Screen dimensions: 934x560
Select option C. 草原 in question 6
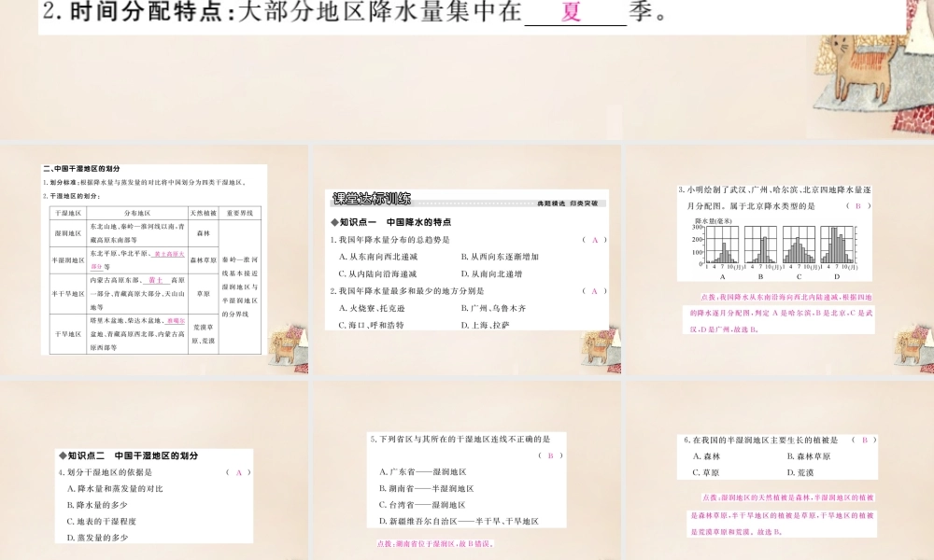706,472
